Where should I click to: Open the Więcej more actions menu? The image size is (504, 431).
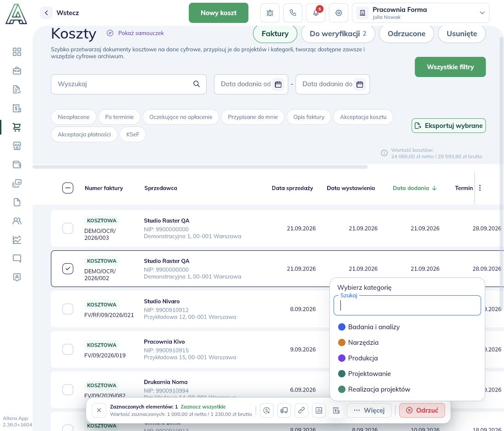coord(369,410)
